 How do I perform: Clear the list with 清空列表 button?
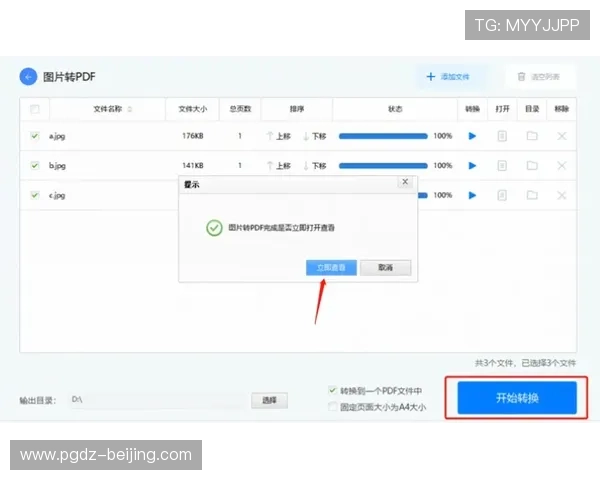[x=539, y=77]
